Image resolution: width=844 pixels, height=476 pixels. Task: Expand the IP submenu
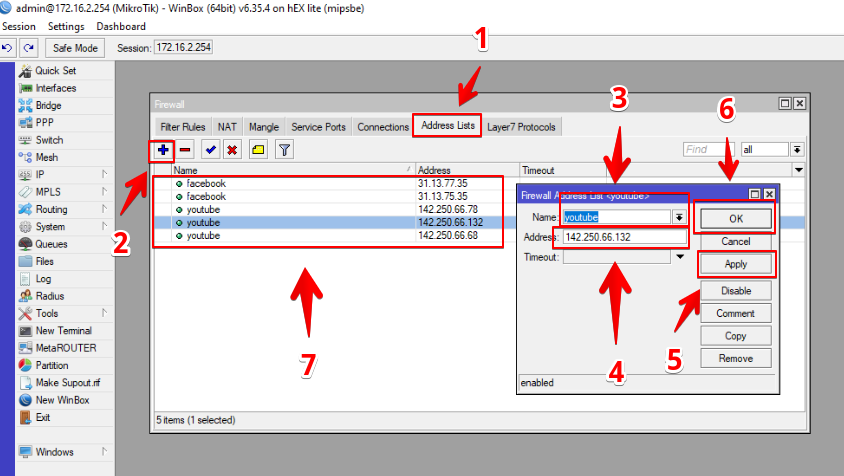[x=104, y=174]
